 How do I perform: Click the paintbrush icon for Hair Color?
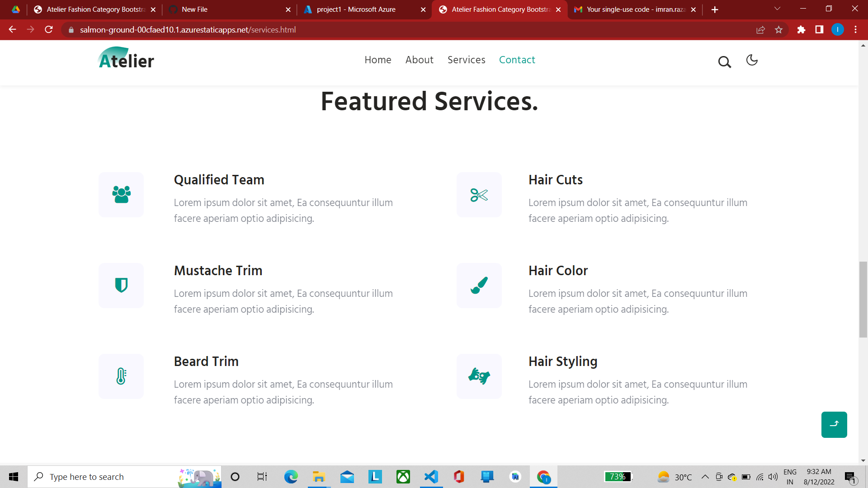pos(479,285)
